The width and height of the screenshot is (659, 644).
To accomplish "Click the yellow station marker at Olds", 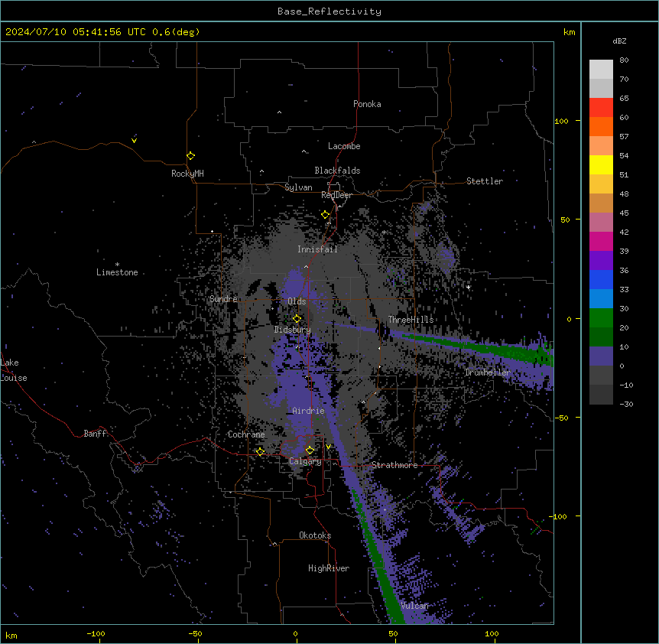I will pos(297,319).
